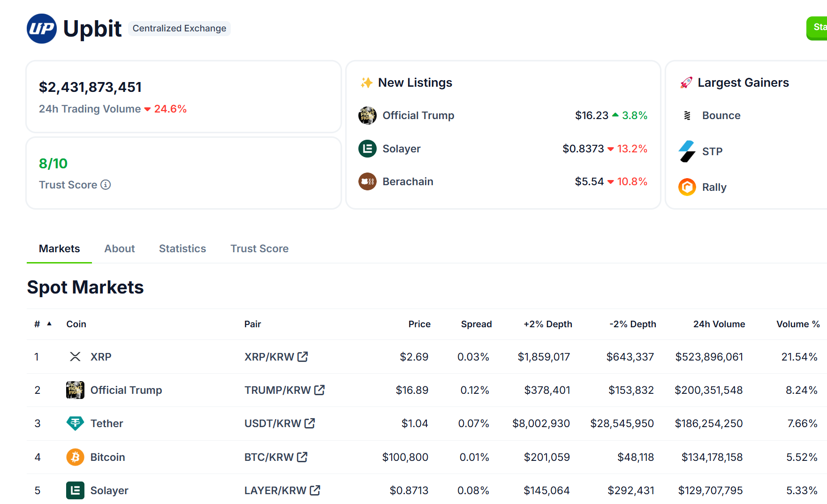Click the XRP coin icon in the table
827x504 pixels.
75,357
